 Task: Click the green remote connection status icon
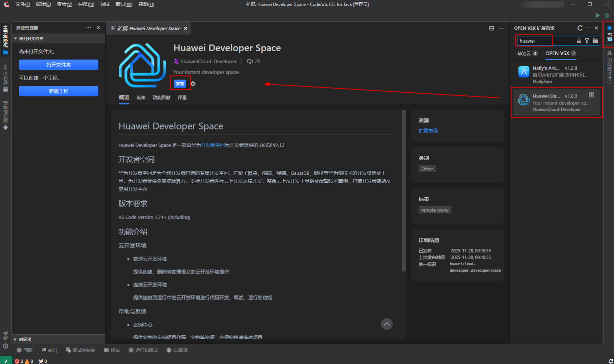tap(6, 361)
